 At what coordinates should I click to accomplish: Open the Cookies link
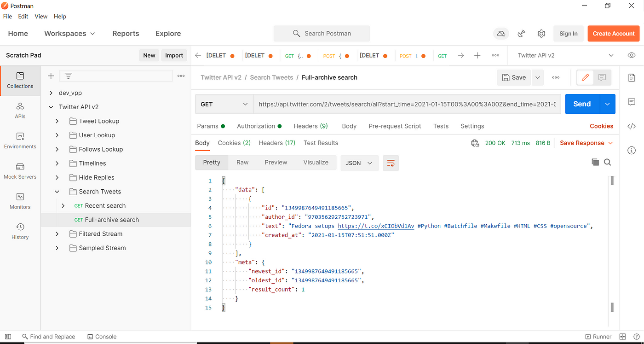coord(602,126)
